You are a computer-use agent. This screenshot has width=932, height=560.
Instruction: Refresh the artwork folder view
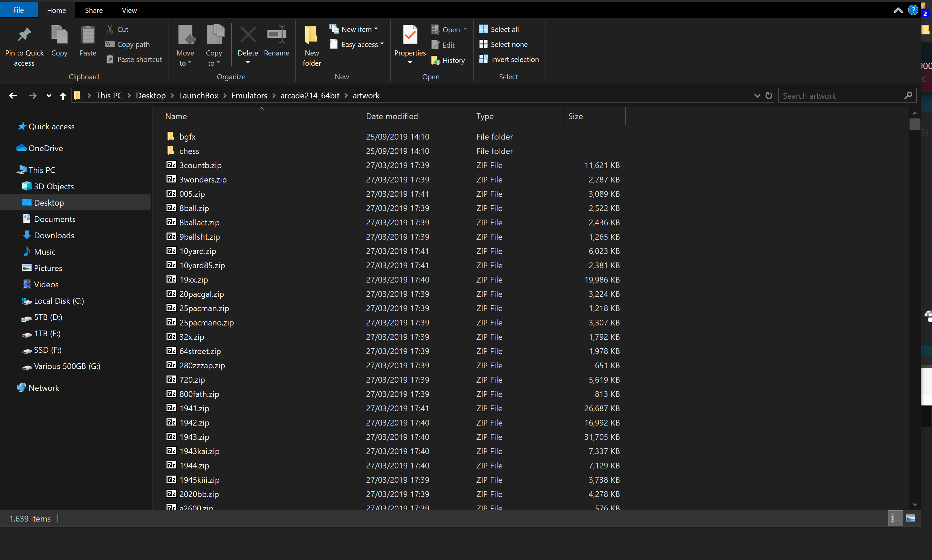click(x=769, y=96)
